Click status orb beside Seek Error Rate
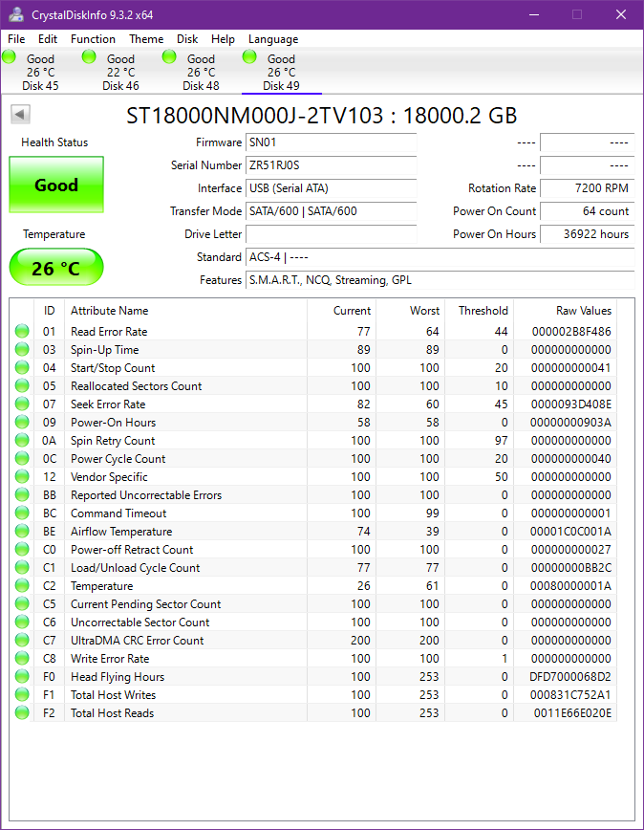644x830 pixels. click(x=22, y=404)
